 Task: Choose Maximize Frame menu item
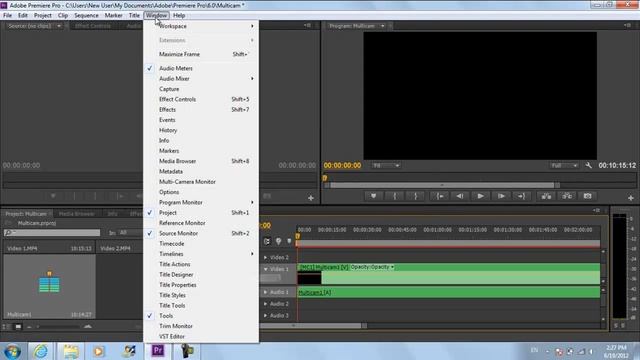pyautogui.click(x=200, y=54)
